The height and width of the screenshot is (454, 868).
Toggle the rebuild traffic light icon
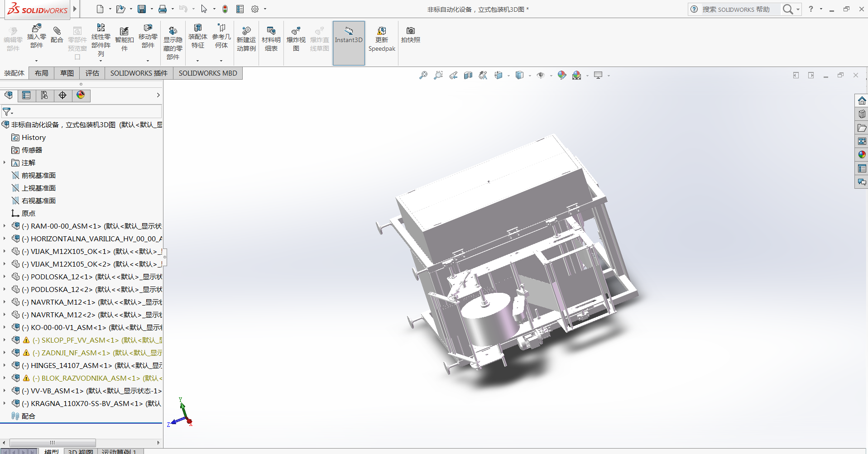click(x=225, y=9)
